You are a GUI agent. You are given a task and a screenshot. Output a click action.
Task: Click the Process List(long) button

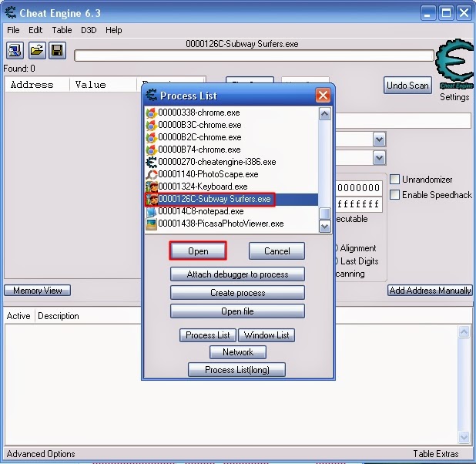(x=236, y=370)
